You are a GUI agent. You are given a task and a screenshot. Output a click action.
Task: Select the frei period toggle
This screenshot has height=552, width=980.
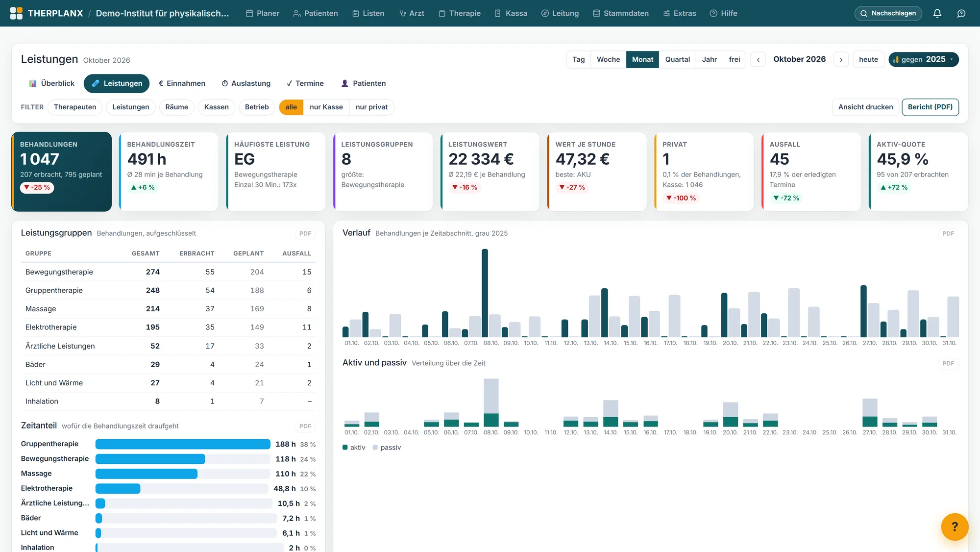click(734, 59)
